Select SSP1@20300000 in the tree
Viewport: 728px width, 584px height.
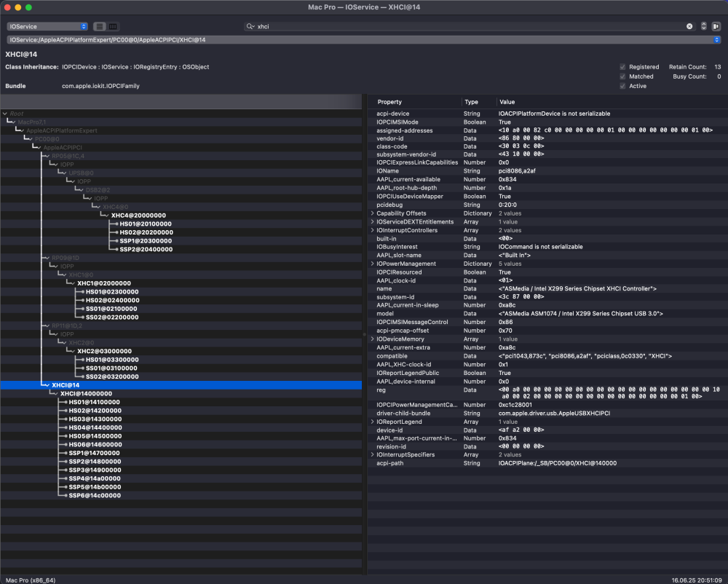146,241
